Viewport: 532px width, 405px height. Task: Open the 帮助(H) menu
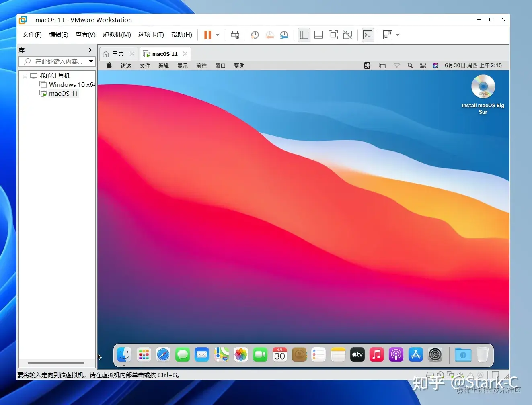pos(182,35)
